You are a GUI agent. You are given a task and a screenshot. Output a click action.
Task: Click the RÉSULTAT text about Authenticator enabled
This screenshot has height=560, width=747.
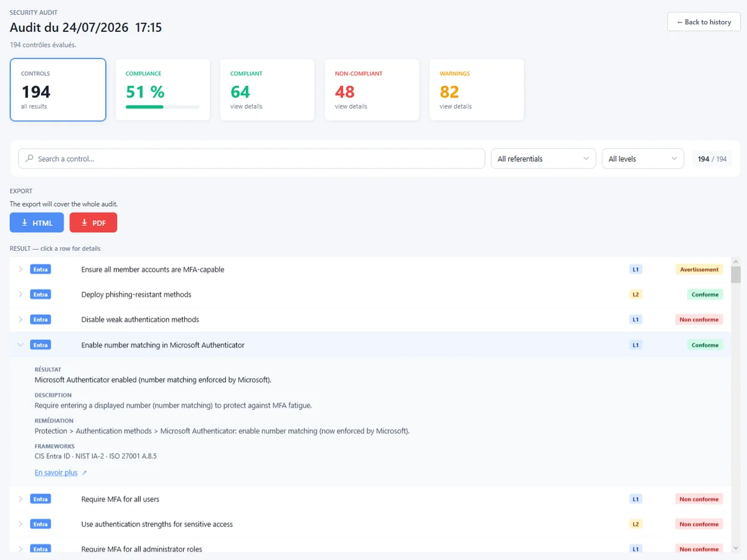[153, 380]
